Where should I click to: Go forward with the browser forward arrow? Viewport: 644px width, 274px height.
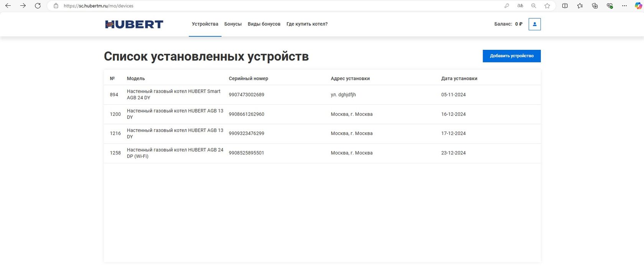click(23, 6)
